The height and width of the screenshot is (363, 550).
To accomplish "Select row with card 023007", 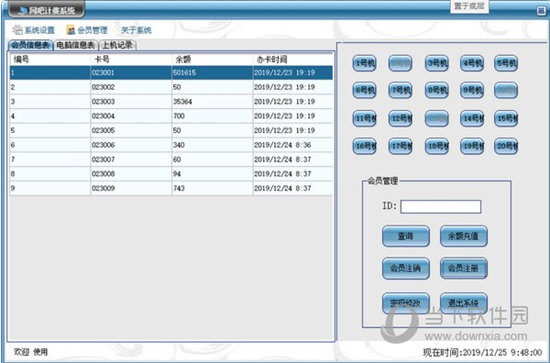I will (x=171, y=159).
